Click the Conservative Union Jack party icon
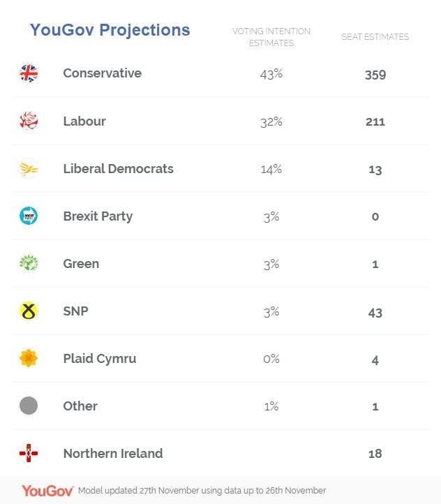Screen dimensions: 441x504 29,73
